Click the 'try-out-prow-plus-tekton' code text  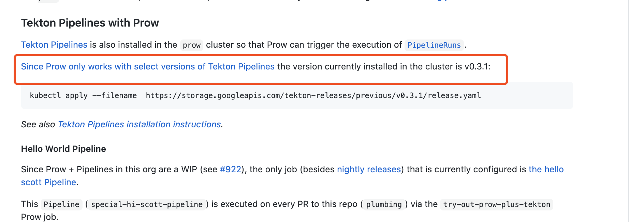tap(496, 204)
